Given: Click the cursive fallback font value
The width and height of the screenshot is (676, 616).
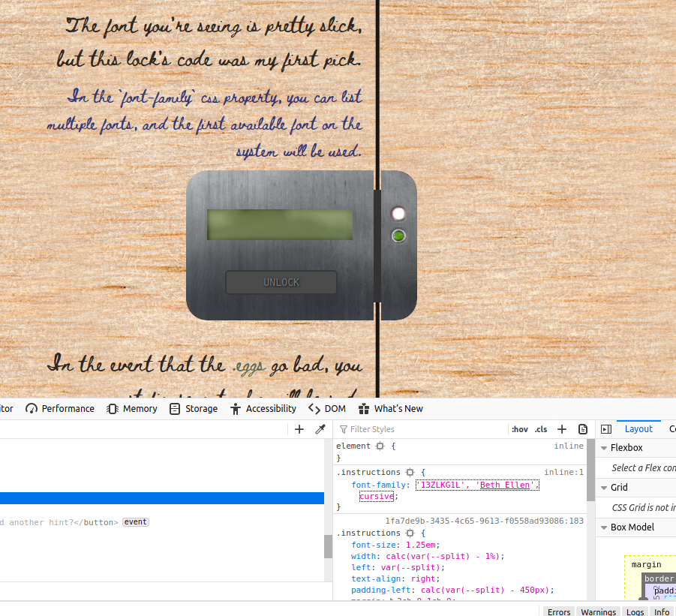Looking at the screenshot, I should [377, 496].
